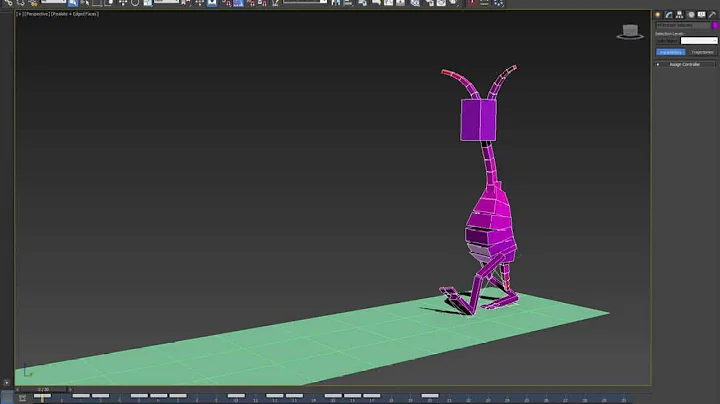Switch to the Display command panel tab
This screenshot has height=404, width=720.
(x=702, y=15)
